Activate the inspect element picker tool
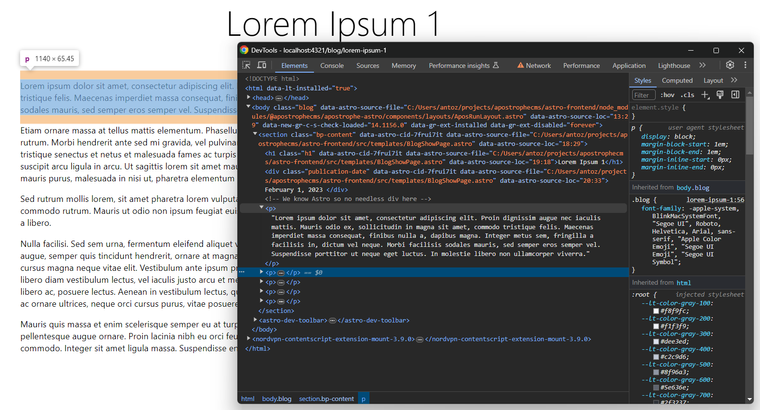 (x=246, y=65)
